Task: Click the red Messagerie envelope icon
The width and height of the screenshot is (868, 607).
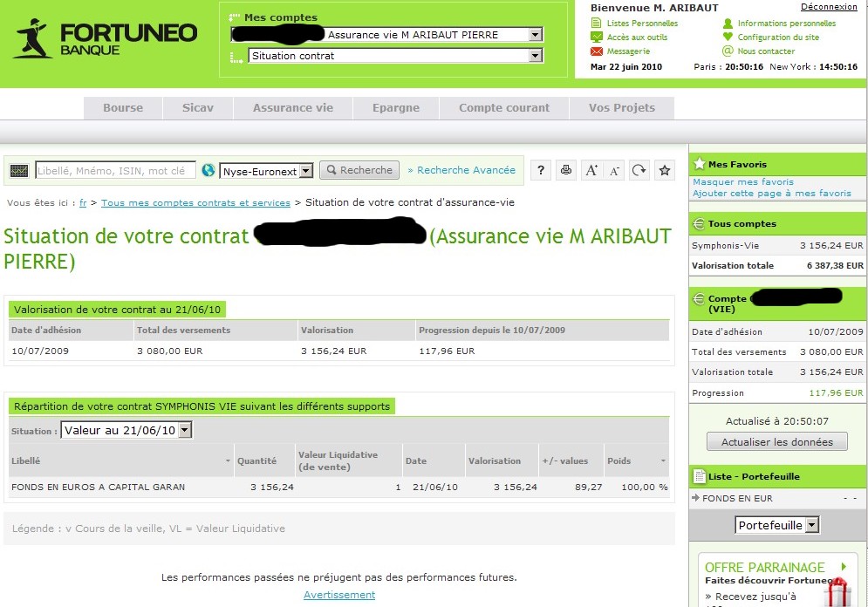Action: click(x=596, y=51)
